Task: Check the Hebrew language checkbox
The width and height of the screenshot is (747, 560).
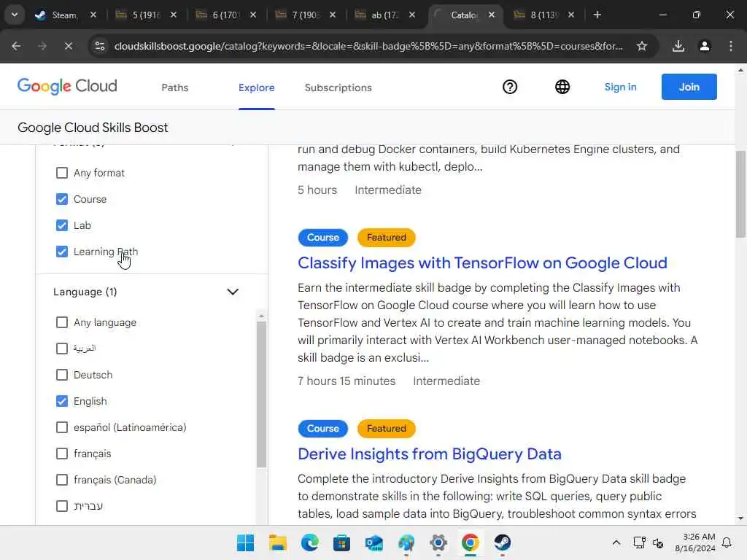Action: tap(62, 506)
